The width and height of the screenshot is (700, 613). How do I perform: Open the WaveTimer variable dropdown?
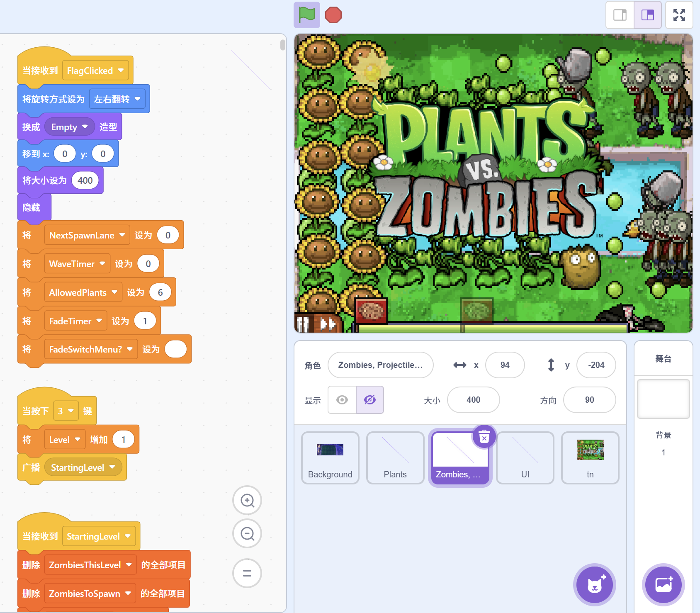pyautogui.click(x=77, y=264)
